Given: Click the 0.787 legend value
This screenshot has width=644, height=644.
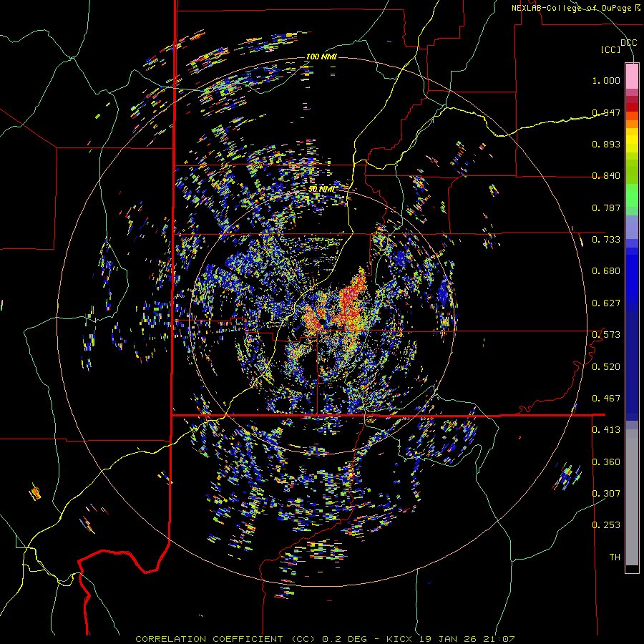Looking at the screenshot, I should tap(606, 208).
